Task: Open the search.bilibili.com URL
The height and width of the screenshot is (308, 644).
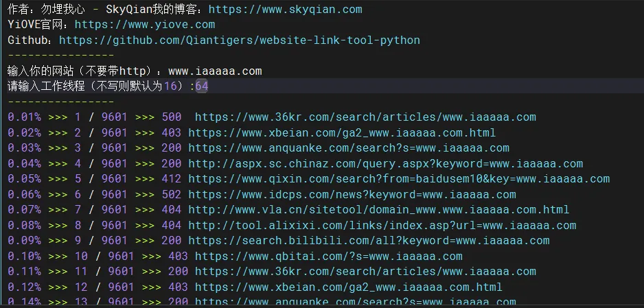Action: [x=369, y=240]
